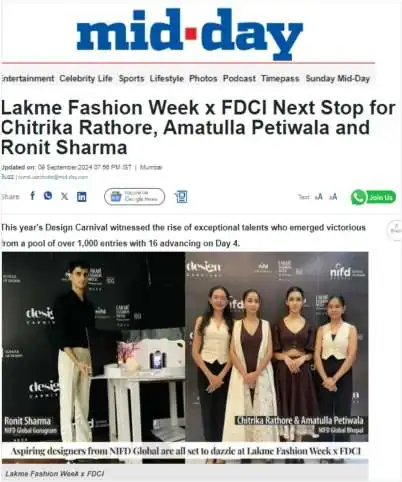Open the Celebrity Life section
This screenshot has width=402, height=482.
pos(86,79)
